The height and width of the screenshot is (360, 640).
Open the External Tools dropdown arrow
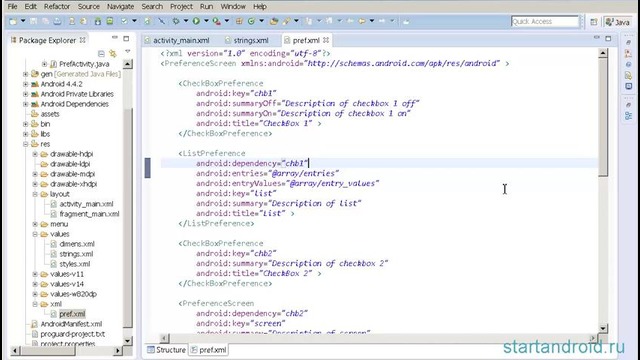click(x=227, y=21)
